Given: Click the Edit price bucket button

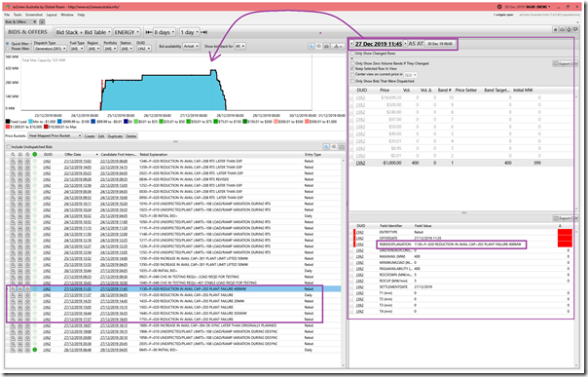Looking at the screenshot, I should (x=101, y=135).
